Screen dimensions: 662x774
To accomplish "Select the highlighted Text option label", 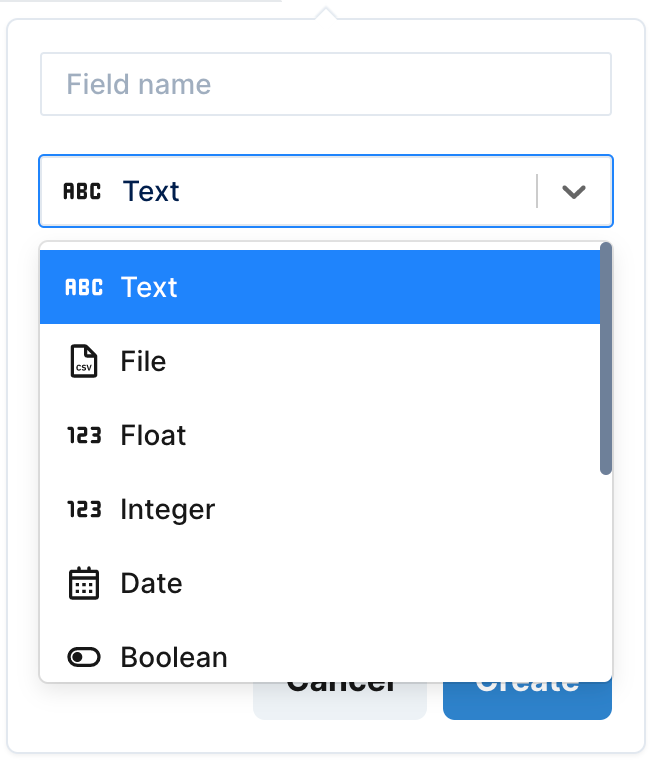I will click(149, 288).
